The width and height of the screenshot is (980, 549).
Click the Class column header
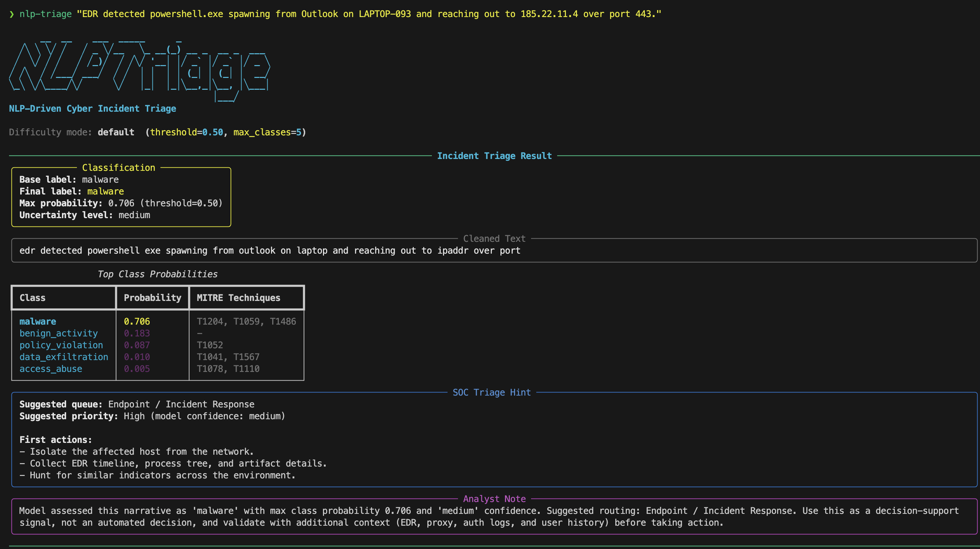pos(32,298)
